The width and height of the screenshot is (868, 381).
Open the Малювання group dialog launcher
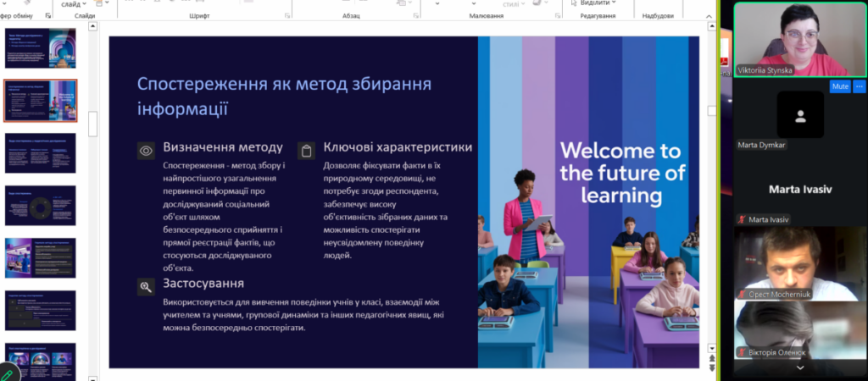556,16
